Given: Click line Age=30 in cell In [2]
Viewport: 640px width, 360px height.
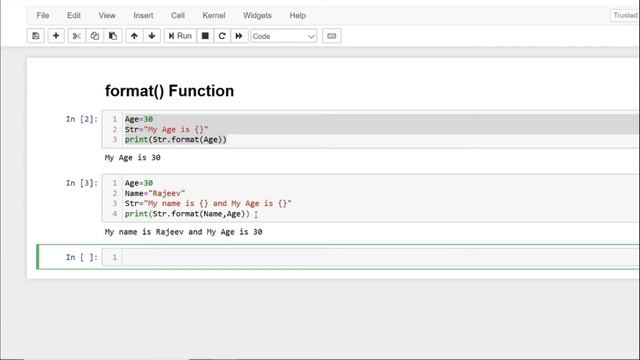Looking at the screenshot, I should (139, 119).
